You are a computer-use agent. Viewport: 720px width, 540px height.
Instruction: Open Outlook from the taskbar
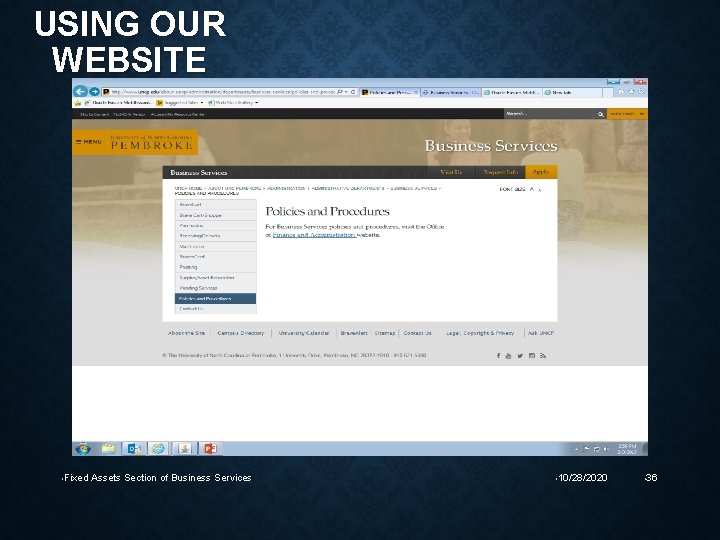click(134, 449)
